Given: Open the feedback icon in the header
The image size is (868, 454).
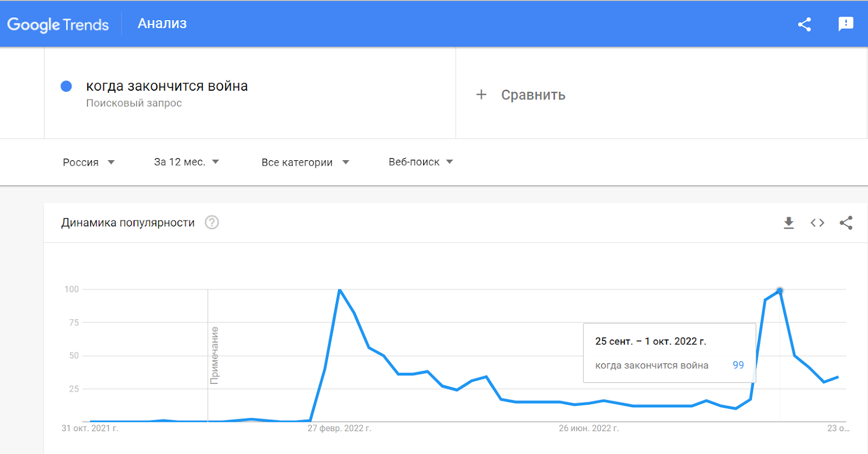Looking at the screenshot, I should [846, 24].
